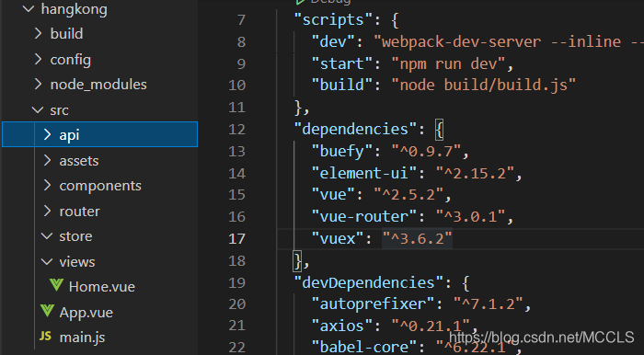Open the main.js file
This screenshot has width=644, height=355.
pyautogui.click(x=82, y=338)
